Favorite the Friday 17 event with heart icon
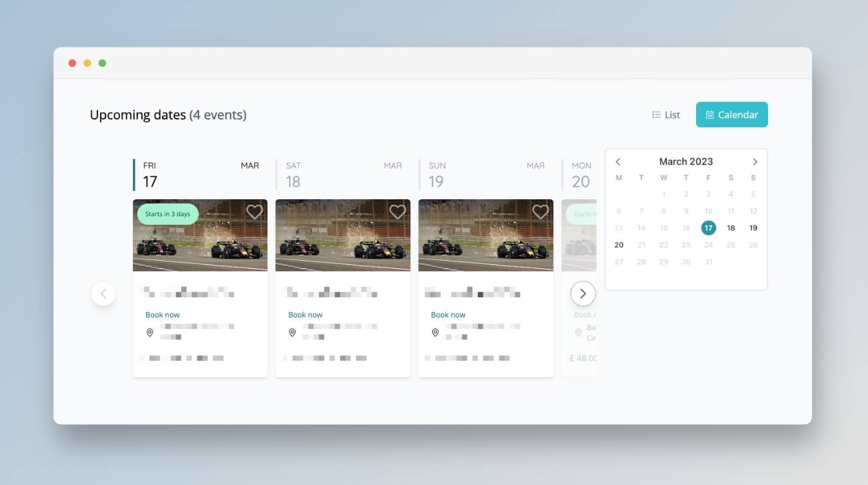This screenshot has width=868, height=485. [x=255, y=211]
